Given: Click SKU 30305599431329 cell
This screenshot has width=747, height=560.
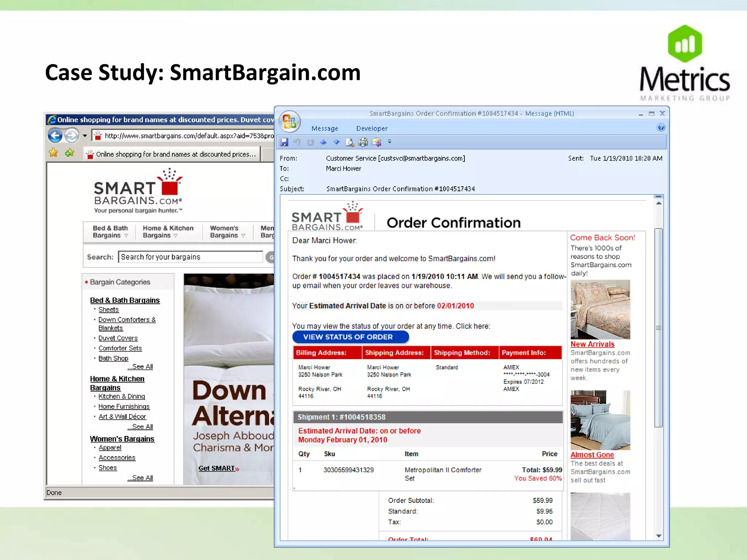Looking at the screenshot, I should (348, 470).
